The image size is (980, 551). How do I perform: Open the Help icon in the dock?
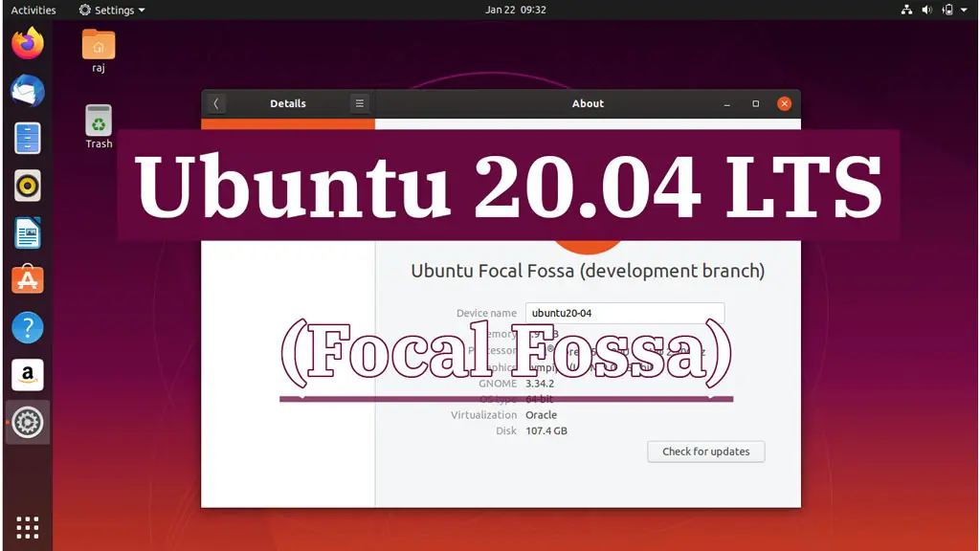point(28,327)
